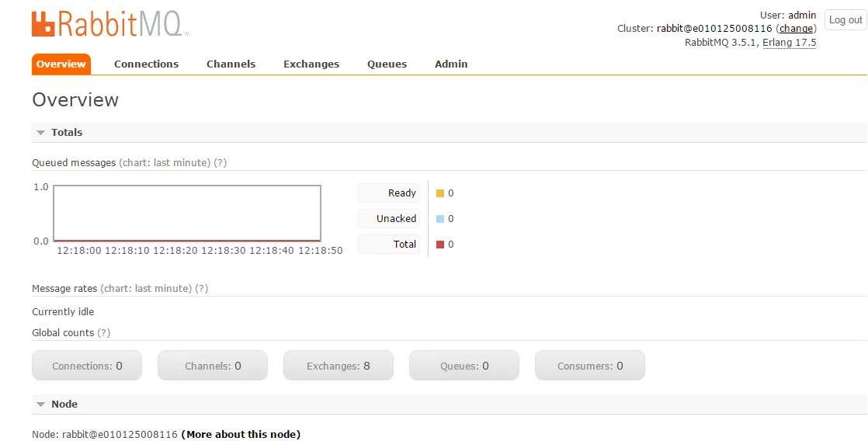The image size is (868, 441).
Task: Click the yellow Ready color swatch
Action: click(440, 193)
